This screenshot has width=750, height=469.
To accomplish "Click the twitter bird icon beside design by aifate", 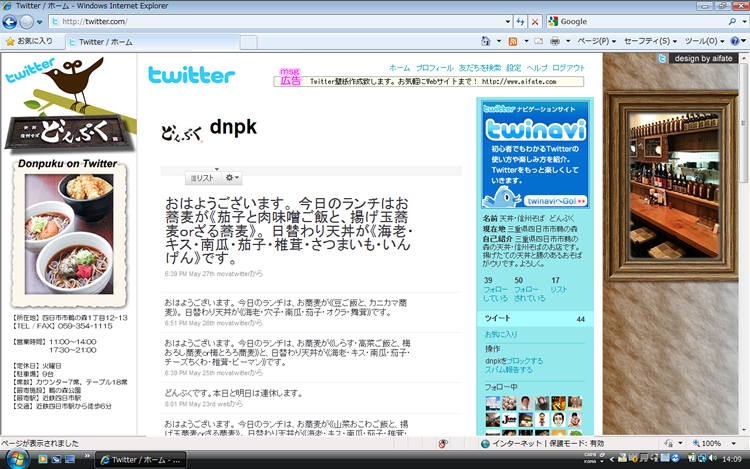I will pos(662,58).
